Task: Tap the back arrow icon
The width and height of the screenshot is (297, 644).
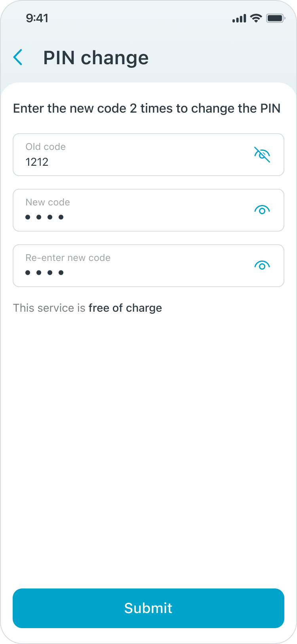Action: 18,57
